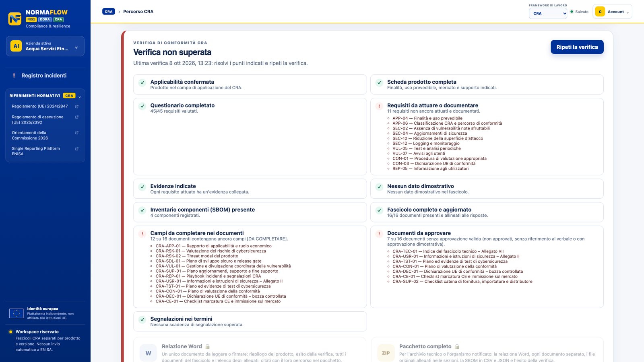Open external link icon for Regolamento (UE) 2024/2847

(77, 107)
